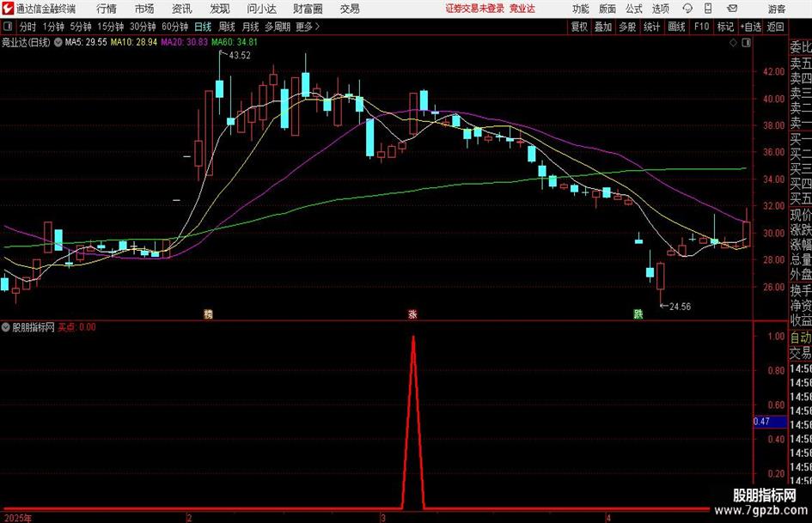Screen dimensions: 812x523
Task: Click the 24.56 low price label
Action: pyautogui.click(x=680, y=307)
